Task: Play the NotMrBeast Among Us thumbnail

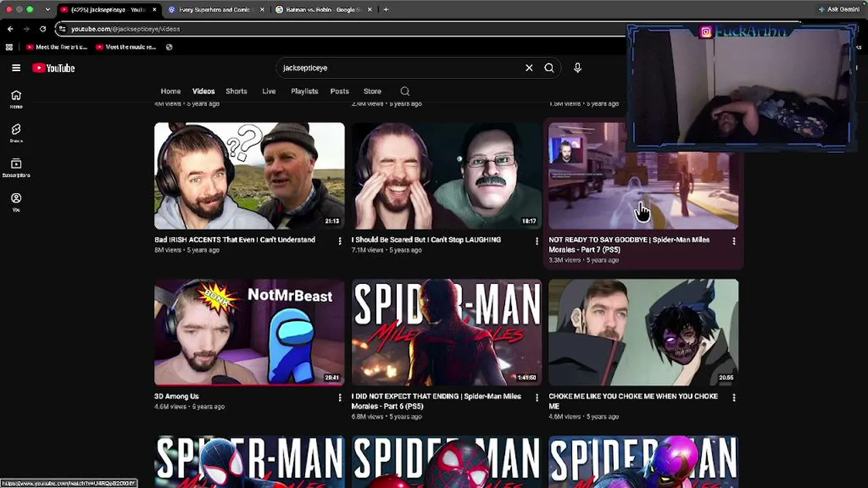Action: [250, 332]
